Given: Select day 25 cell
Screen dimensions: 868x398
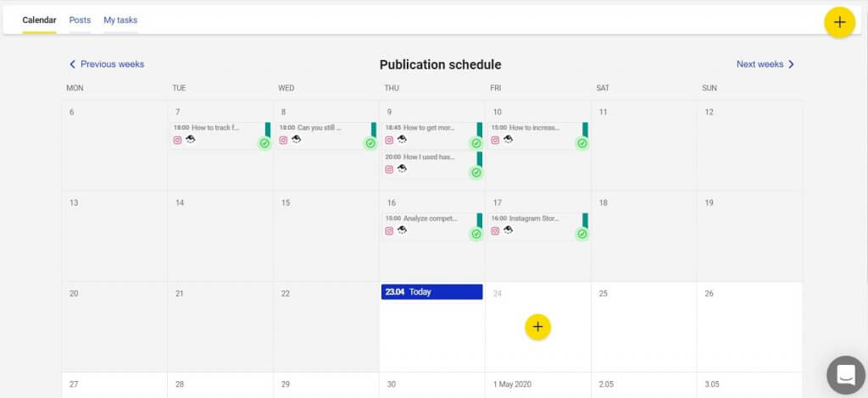Looking at the screenshot, I should pos(644,327).
